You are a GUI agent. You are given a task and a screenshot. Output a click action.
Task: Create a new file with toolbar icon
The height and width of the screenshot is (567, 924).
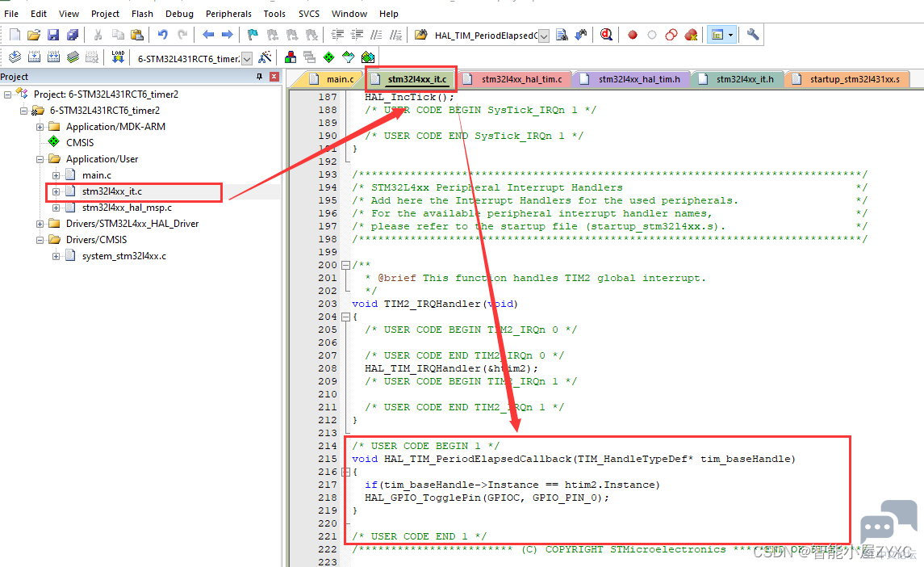click(15, 35)
